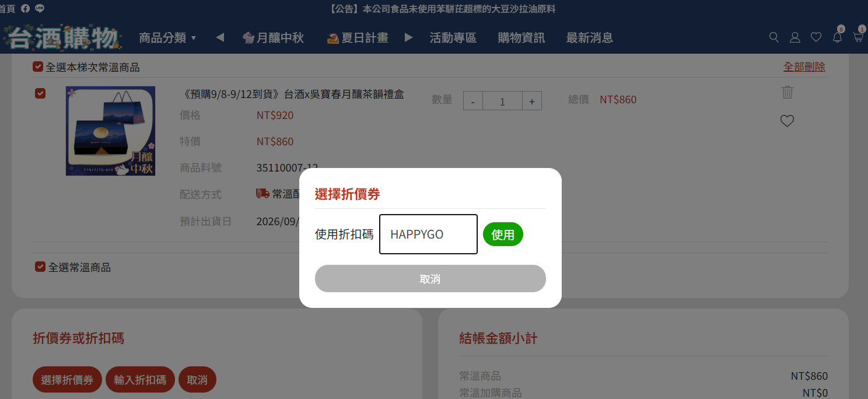Click the 首頁 link at top left
868x399 pixels.
[x=7, y=9]
